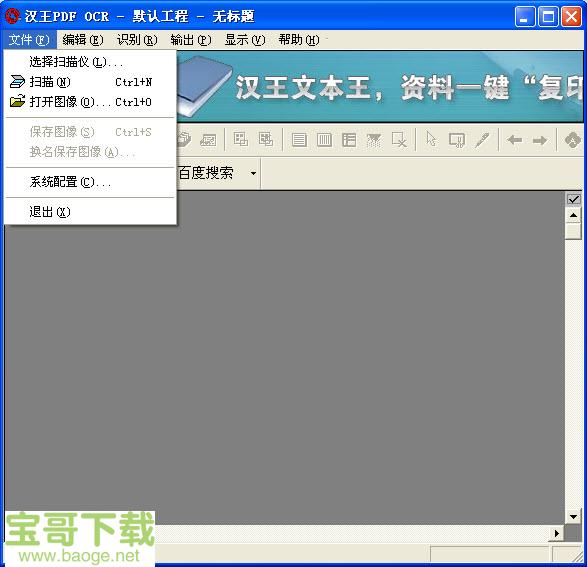Click the vertical scrollbar thumb
This screenshot has height=567, width=587.
(573, 231)
